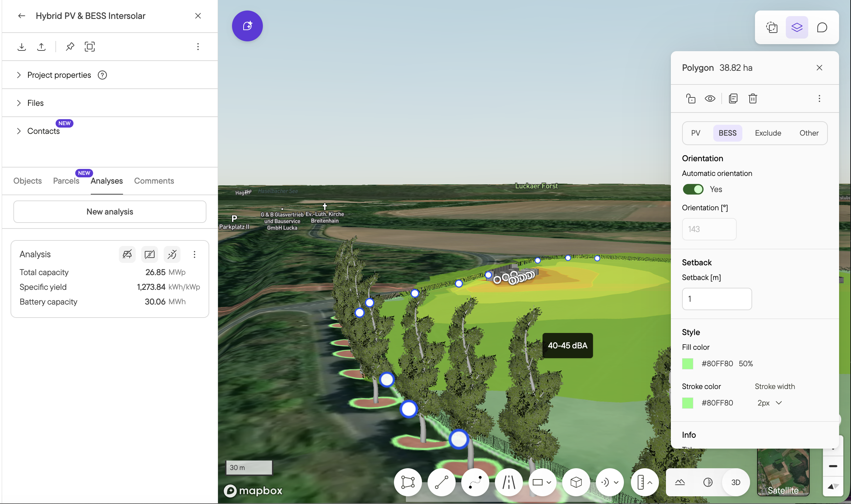
Task: Click the 3D box object tool
Action: click(x=576, y=482)
